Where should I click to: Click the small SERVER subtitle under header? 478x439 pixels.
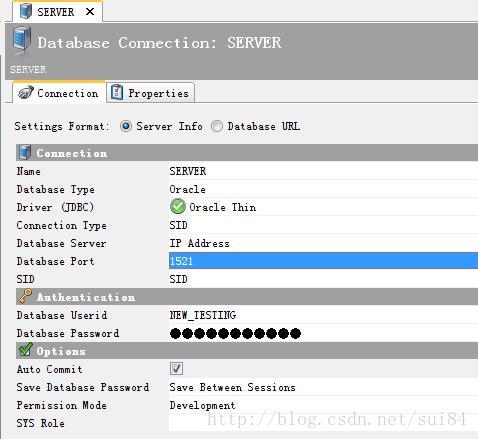pos(28,69)
